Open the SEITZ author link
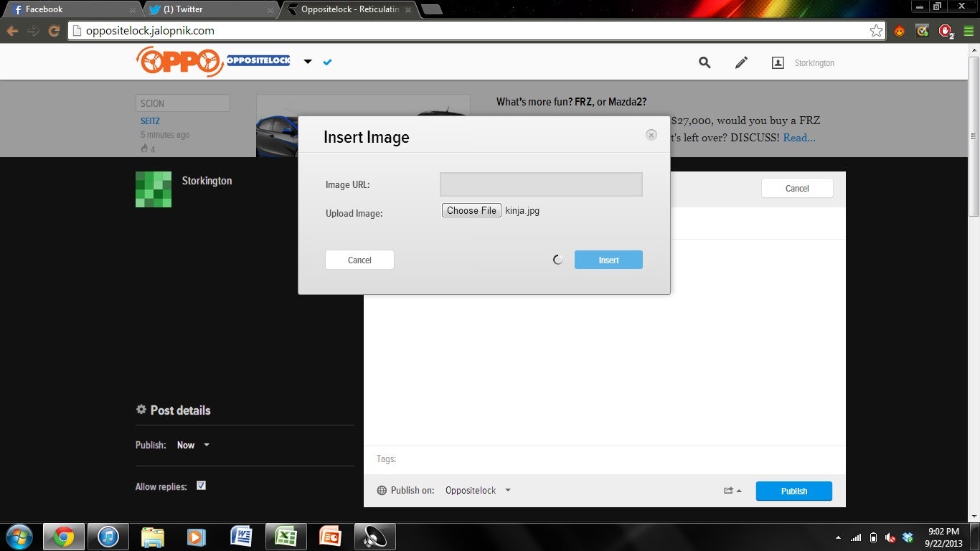The image size is (980, 551). [x=150, y=121]
